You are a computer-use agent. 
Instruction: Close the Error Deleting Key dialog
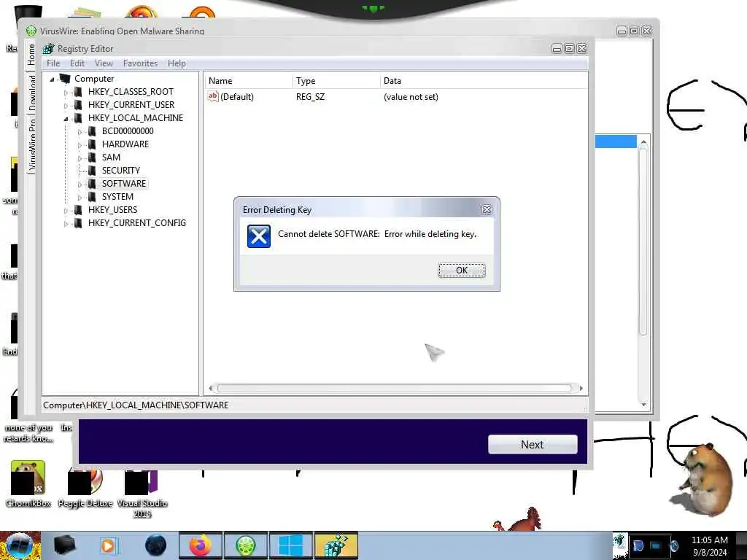(x=487, y=209)
